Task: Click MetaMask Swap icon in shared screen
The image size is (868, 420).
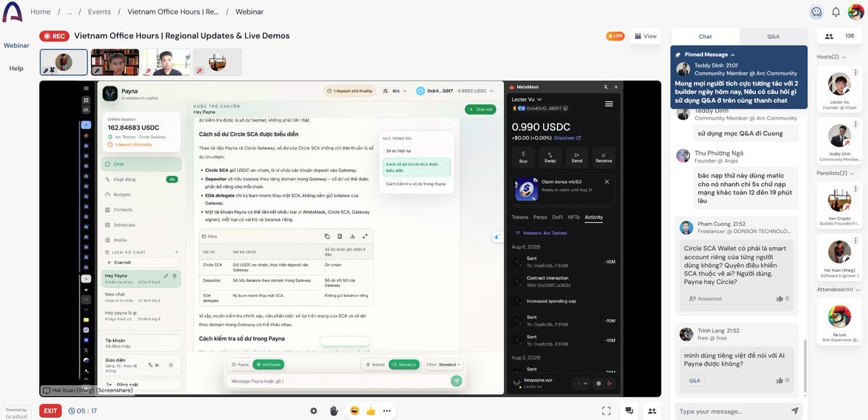Action: point(550,156)
